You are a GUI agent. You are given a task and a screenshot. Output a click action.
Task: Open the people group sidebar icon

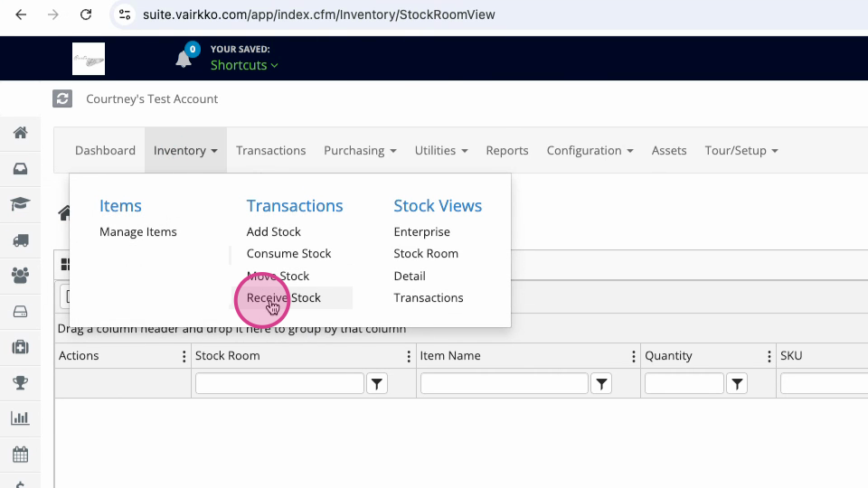[21, 276]
